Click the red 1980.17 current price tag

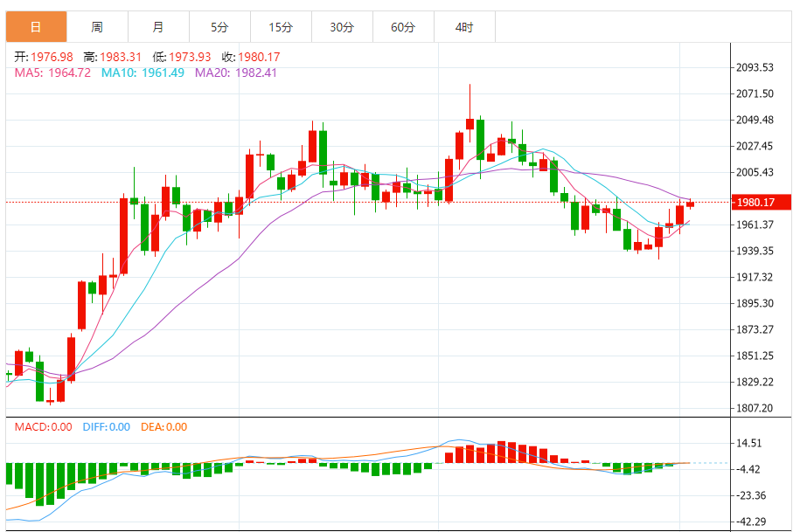(762, 203)
